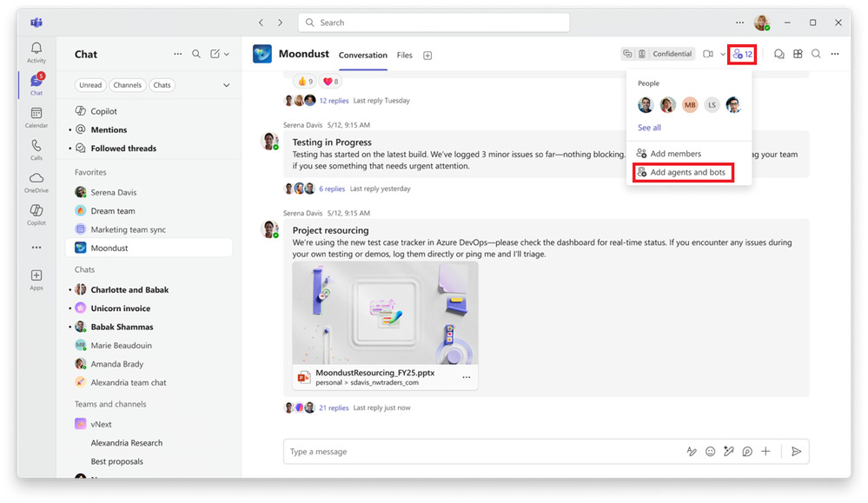Click the Type a message field
Image resolution: width=868 pixels, height=503 pixels.
coord(478,452)
